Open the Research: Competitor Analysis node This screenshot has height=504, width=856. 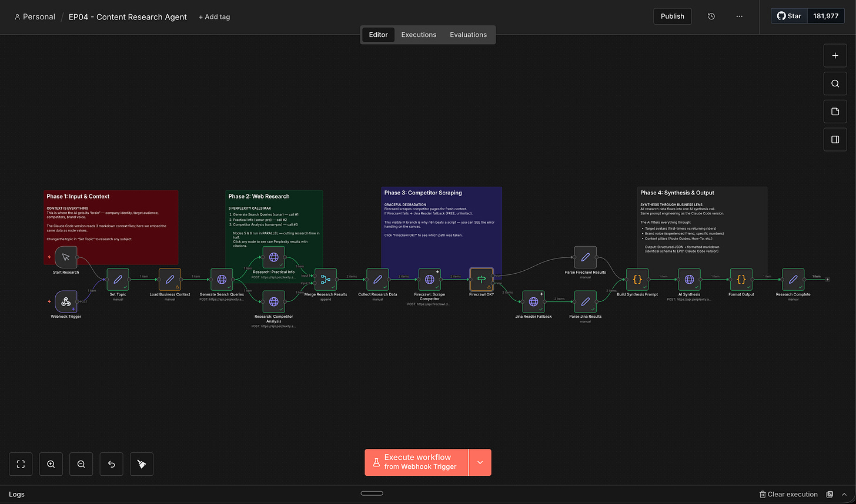(x=273, y=301)
